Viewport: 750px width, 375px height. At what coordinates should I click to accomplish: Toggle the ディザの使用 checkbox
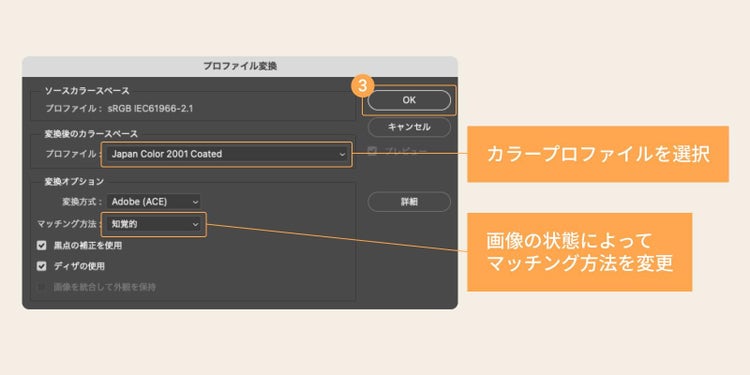(42, 266)
